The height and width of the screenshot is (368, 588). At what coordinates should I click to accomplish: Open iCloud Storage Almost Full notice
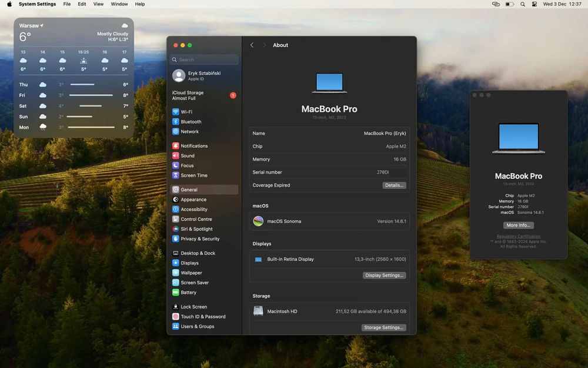(205, 95)
